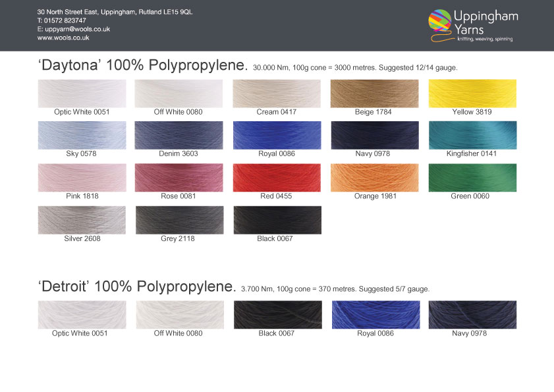The width and height of the screenshot is (554, 392).
Task: Click the Pink 1818 yarn swatch
Action: (82, 177)
